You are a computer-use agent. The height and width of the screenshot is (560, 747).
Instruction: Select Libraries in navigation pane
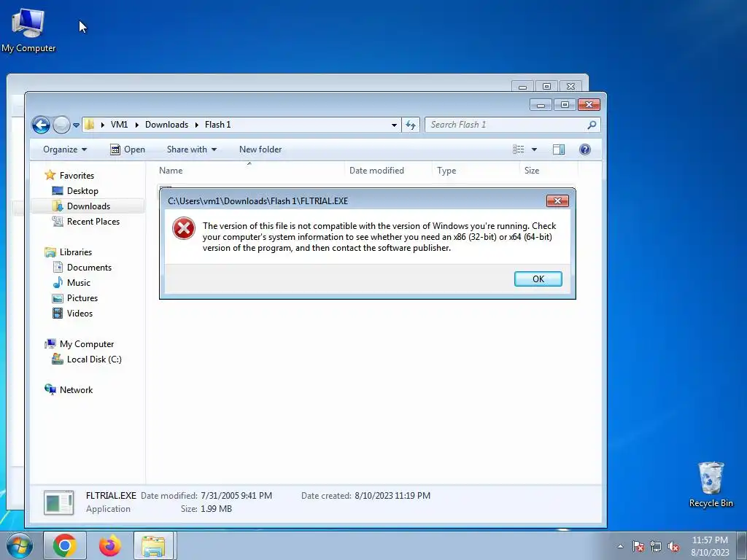coord(75,252)
